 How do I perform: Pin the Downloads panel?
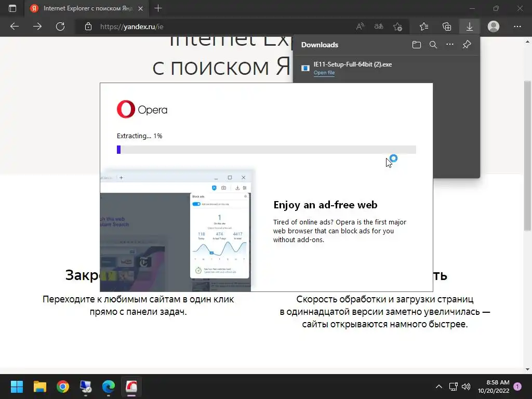point(467,45)
